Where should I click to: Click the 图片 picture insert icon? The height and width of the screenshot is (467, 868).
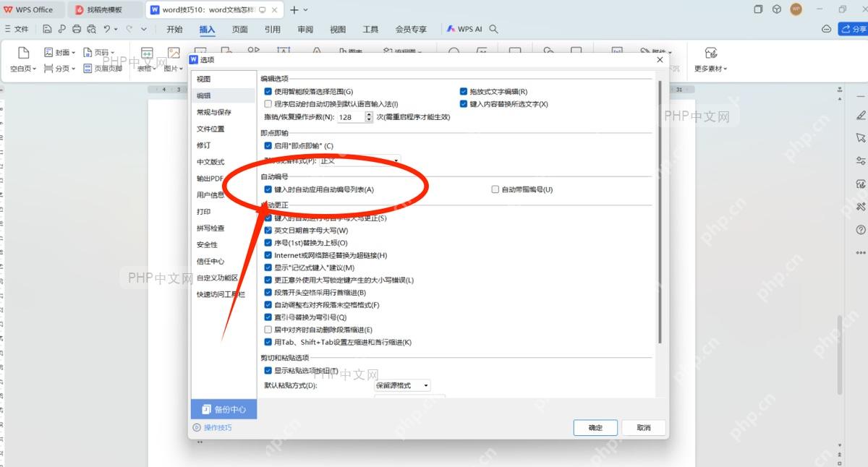point(174,53)
